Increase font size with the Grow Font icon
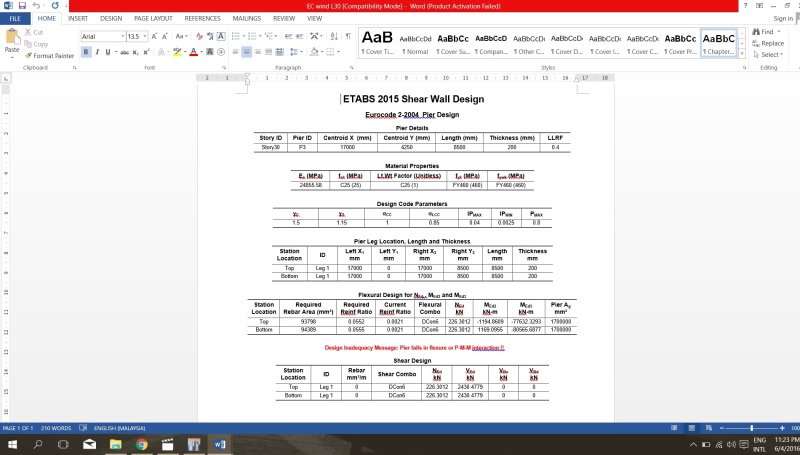 tap(154, 36)
